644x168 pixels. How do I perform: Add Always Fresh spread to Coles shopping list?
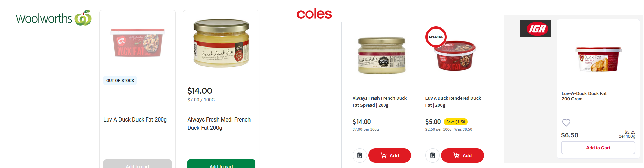[360, 155]
